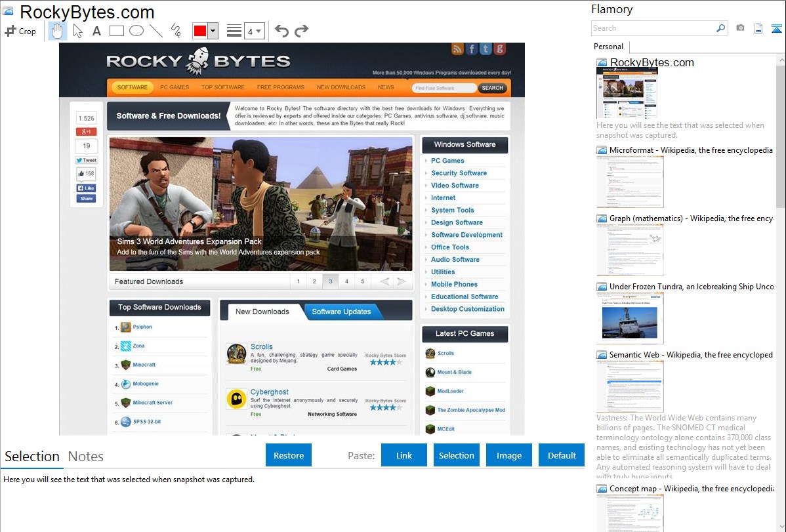The height and width of the screenshot is (532, 786).
Task: Open the PC GAMES nav menu item
Action: (175, 87)
